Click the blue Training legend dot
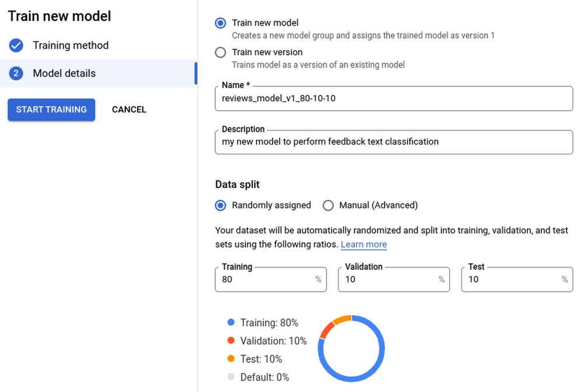The width and height of the screenshot is (583, 392). pos(231,322)
